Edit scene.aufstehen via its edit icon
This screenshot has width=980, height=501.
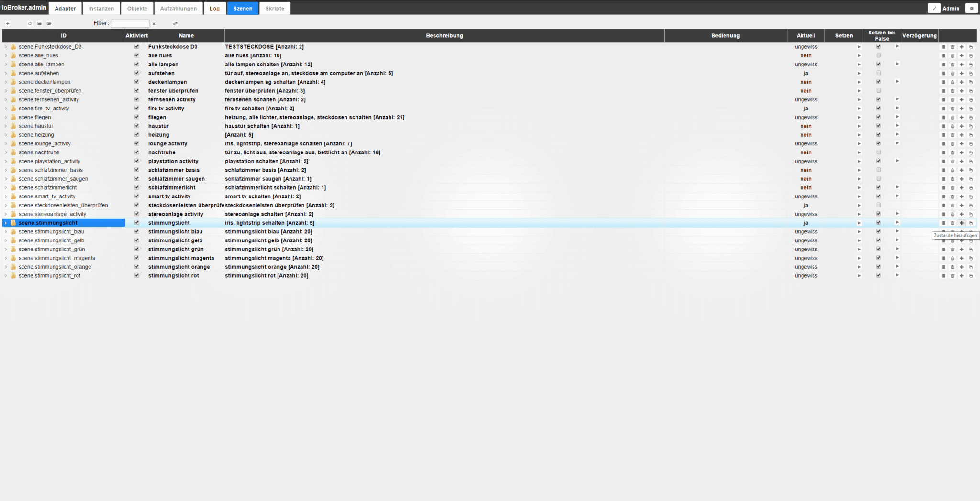[x=943, y=74]
